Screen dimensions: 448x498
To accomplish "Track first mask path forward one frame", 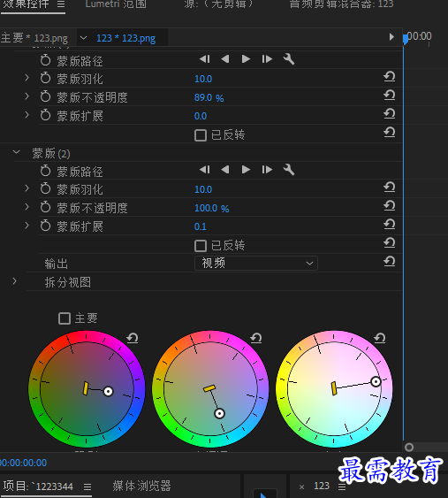I will 267,59.
